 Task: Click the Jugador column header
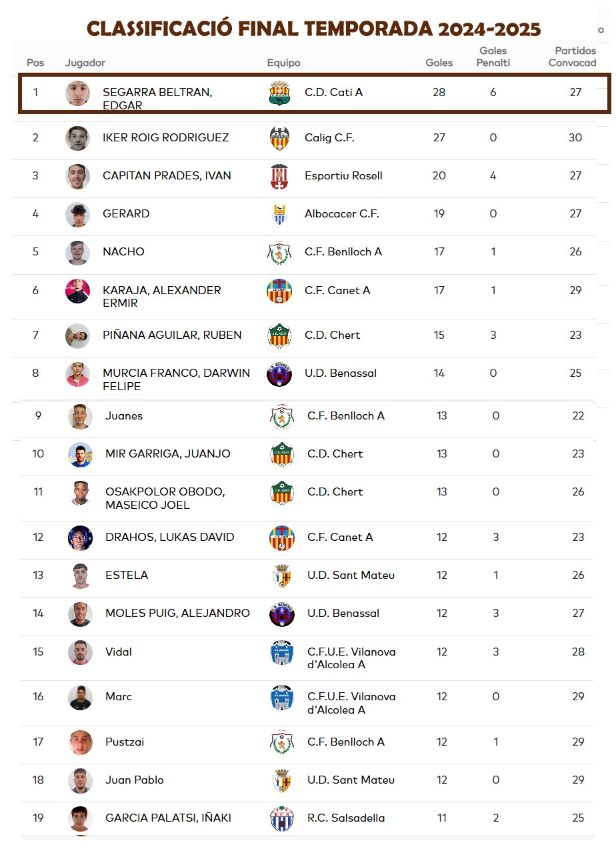[85, 63]
